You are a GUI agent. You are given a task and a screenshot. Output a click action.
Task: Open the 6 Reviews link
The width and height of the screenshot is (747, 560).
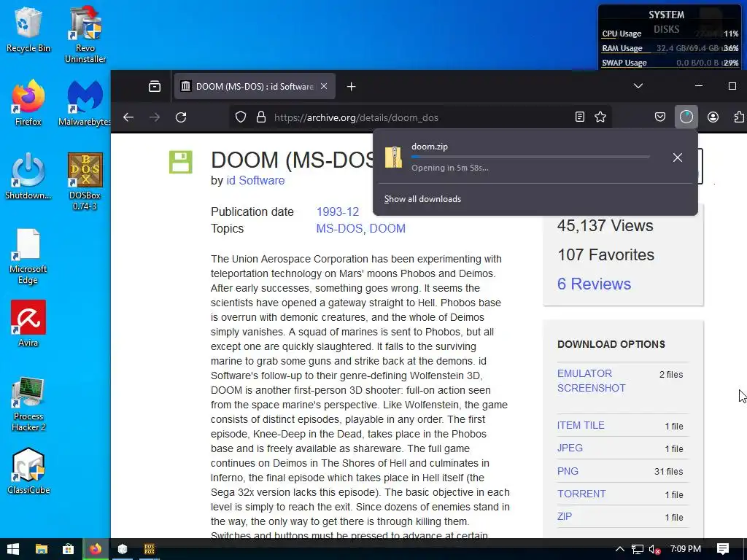coord(594,284)
